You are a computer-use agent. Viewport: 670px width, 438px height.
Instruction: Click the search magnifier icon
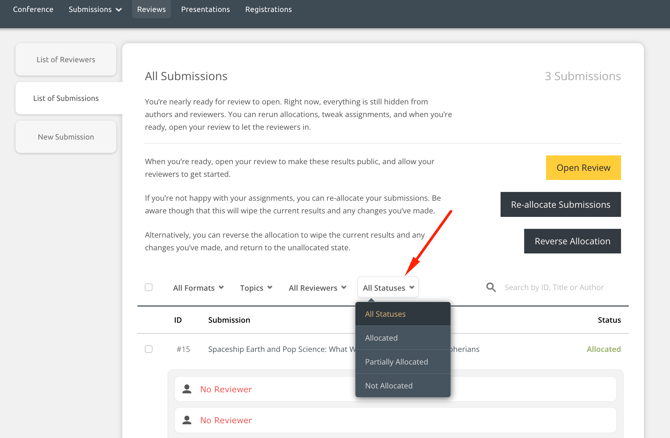(x=491, y=287)
